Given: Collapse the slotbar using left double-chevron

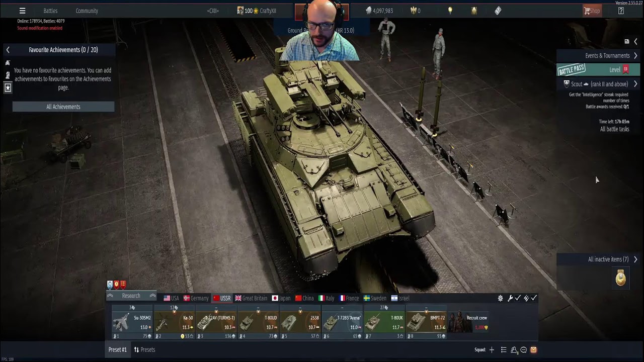Looking at the screenshot, I should click(x=110, y=296).
